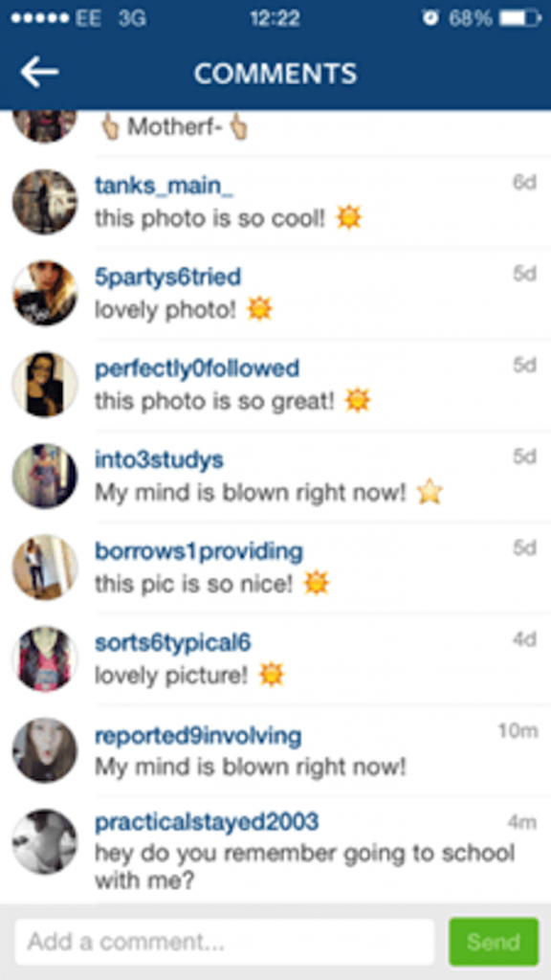The height and width of the screenshot is (980, 551).
Task: Hit the green Send button
Action: [494, 942]
